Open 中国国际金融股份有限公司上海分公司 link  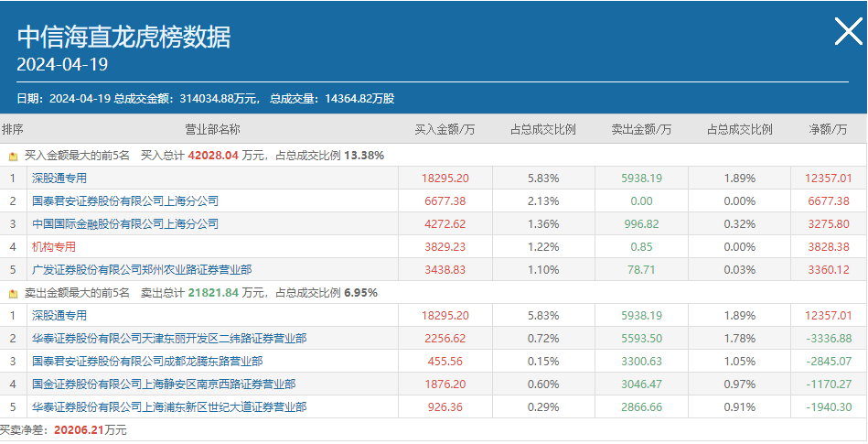(125, 224)
